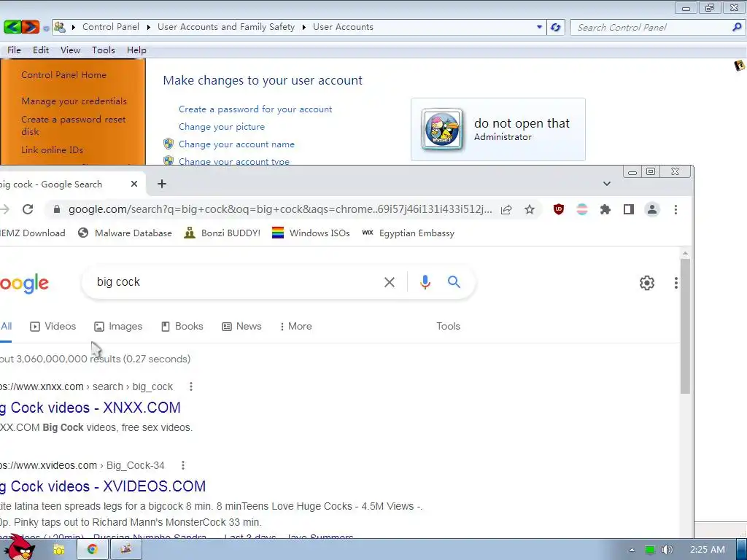Click the Chrome icon in taskbar
This screenshot has width=747, height=560.
93,550
